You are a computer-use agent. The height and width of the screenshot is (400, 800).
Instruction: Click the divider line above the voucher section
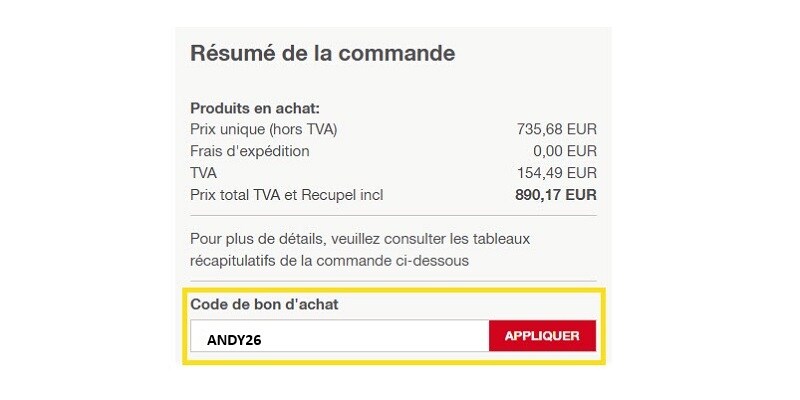click(x=393, y=281)
